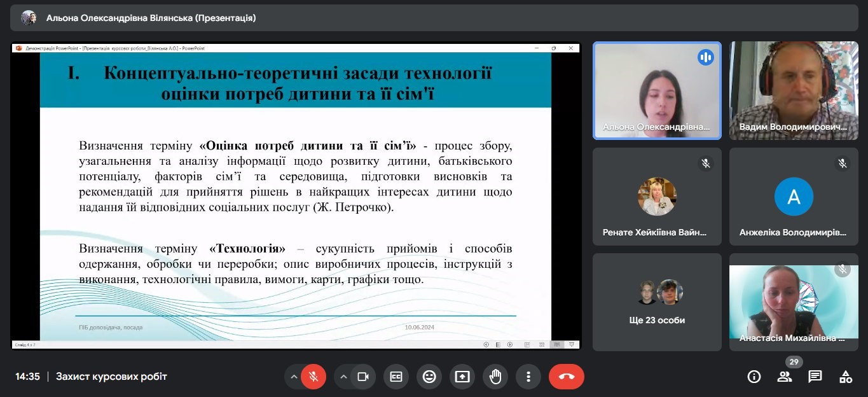
Task: Open the emoji reactions panel
Action: point(429,377)
